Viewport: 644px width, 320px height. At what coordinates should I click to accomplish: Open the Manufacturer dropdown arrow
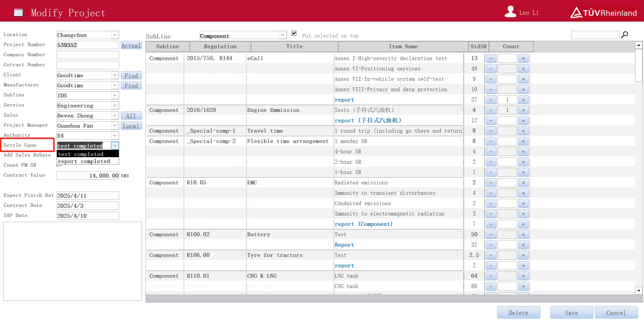115,85
